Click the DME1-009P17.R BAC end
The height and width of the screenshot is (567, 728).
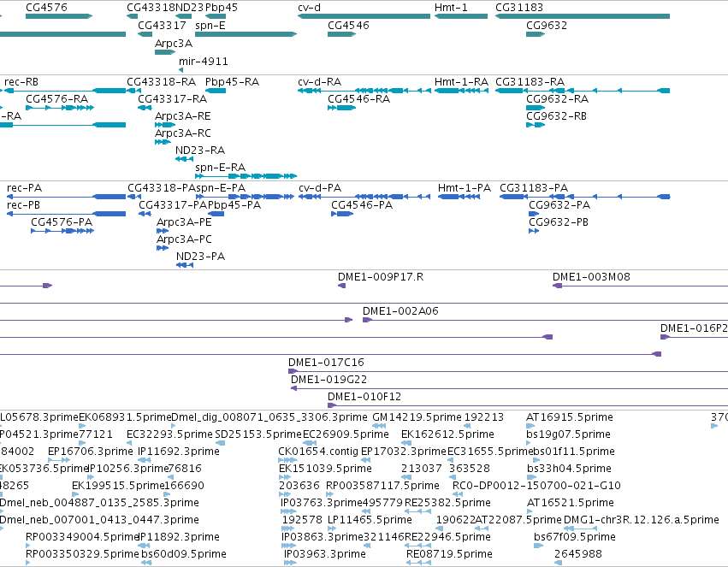pyautogui.click(x=341, y=286)
